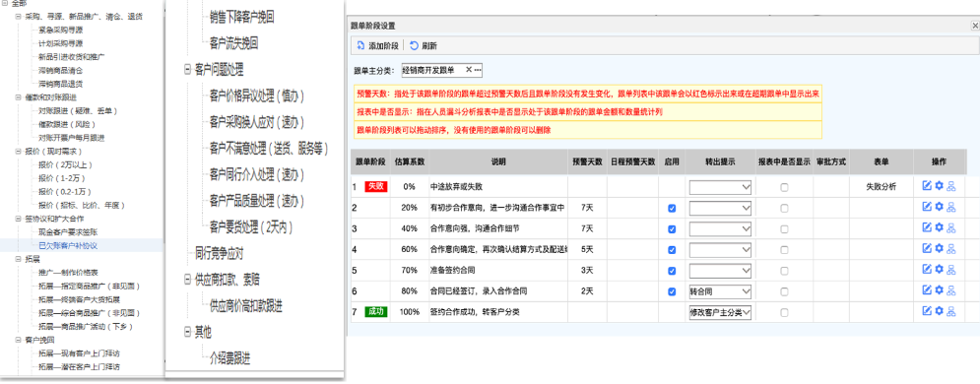980x384 pixels.
Task: Open gear settings in the 70% row
Action: click(939, 270)
